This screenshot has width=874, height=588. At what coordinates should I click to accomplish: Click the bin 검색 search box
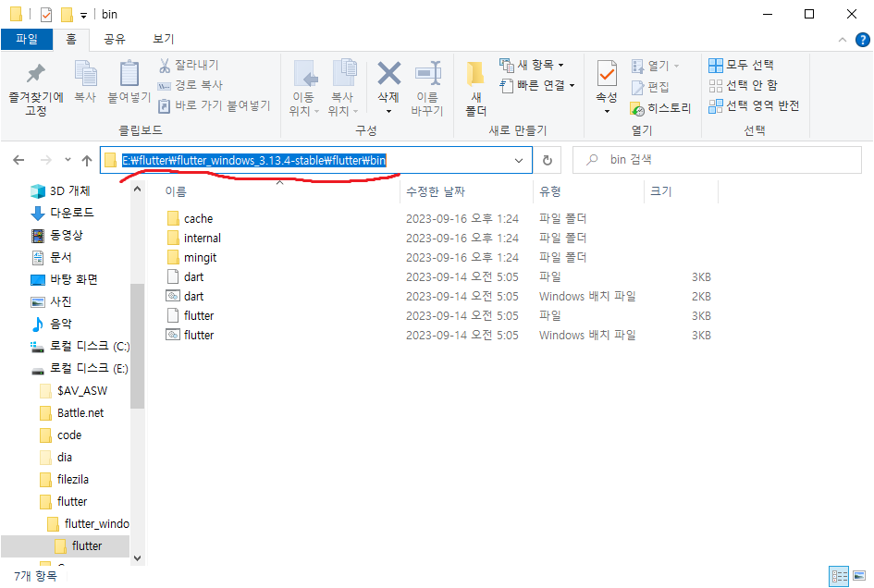[717, 160]
